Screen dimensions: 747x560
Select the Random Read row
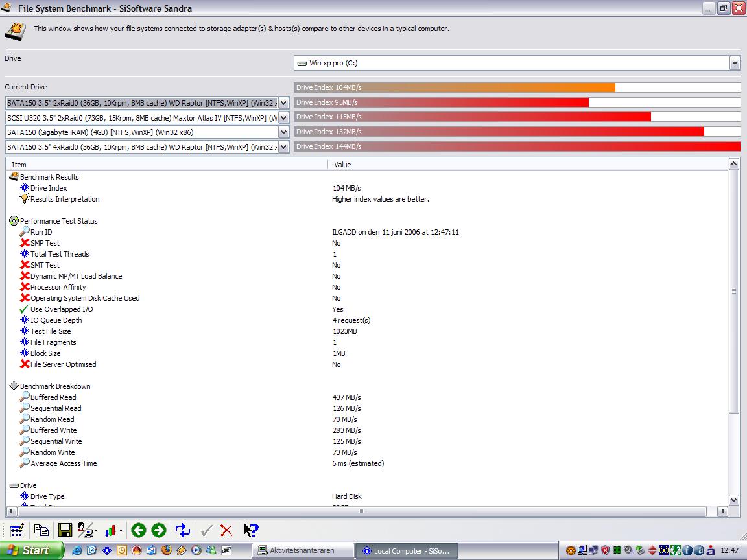[367, 419]
